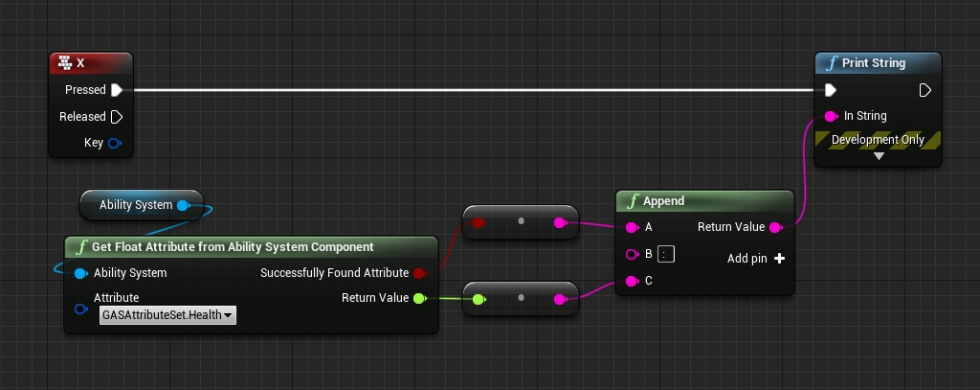
Task: Click the function icon on Get Float Attribute header
Action: [82, 246]
